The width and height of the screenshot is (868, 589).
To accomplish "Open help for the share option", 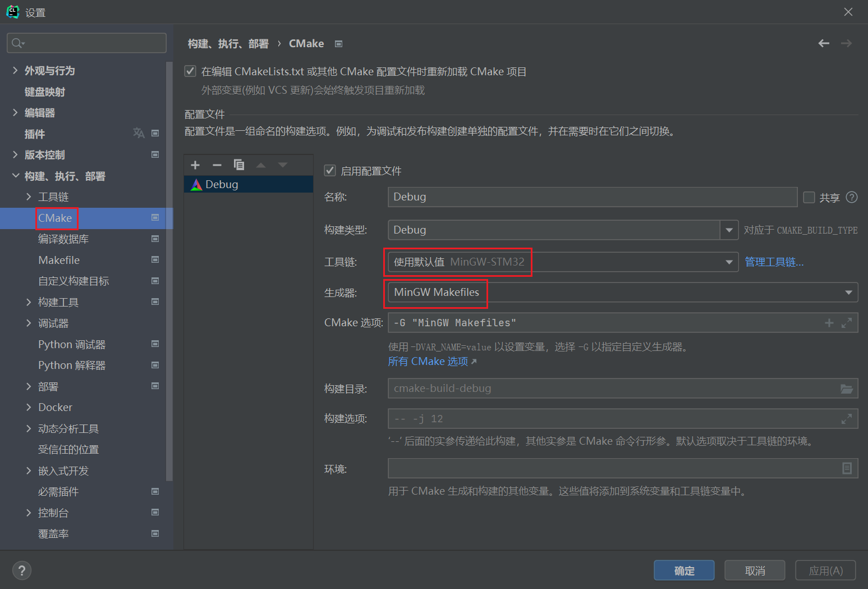I will tap(852, 197).
